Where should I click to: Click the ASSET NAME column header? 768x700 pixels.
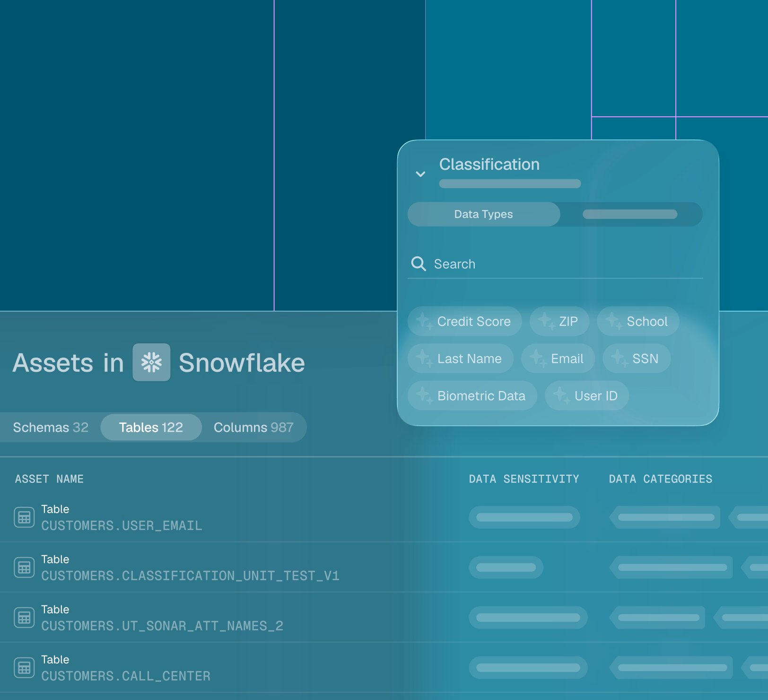49,479
